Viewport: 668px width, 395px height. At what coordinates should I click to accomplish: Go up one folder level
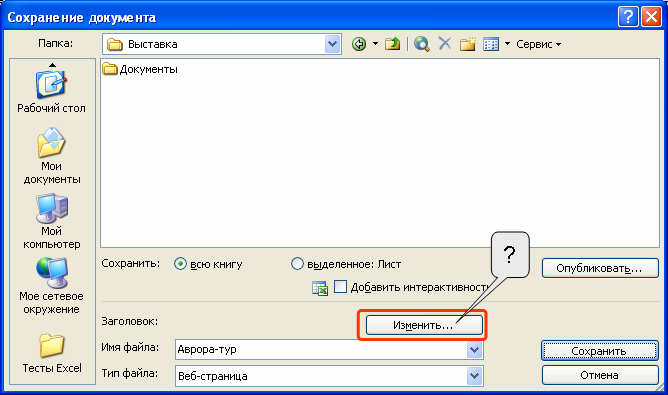(392, 44)
